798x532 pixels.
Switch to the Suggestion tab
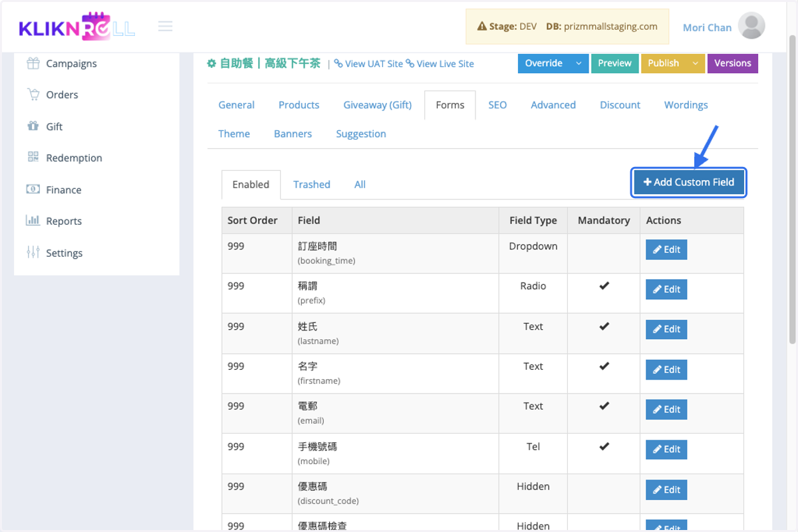pyautogui.click(x=361, y=134)
